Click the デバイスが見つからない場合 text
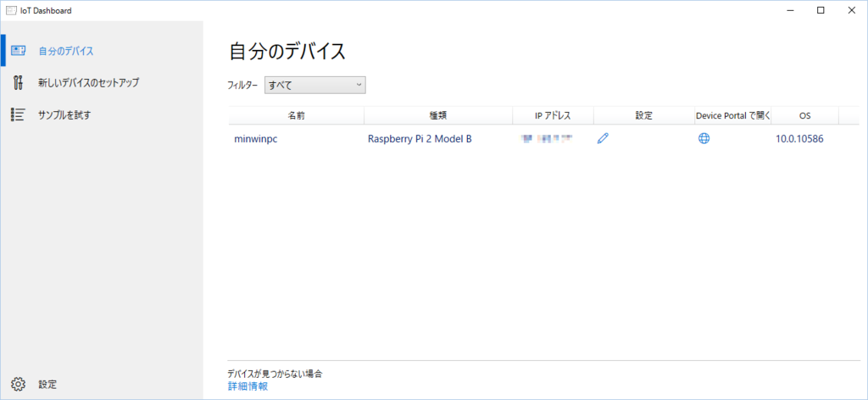 [275, 374]
